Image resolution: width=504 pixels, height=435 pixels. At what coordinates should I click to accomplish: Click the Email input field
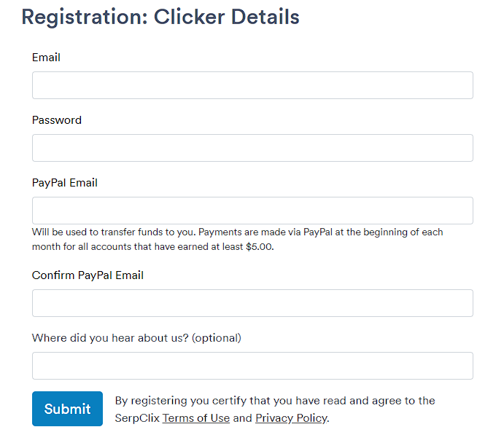coord(252,85)
